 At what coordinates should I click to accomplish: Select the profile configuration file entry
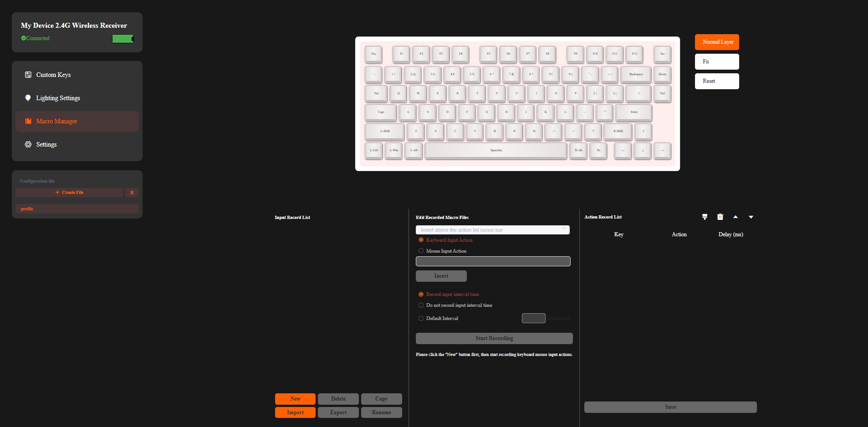pos(77,209)
